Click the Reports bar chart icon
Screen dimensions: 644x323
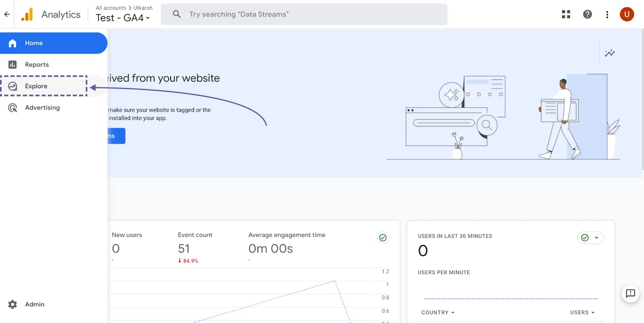12,64
